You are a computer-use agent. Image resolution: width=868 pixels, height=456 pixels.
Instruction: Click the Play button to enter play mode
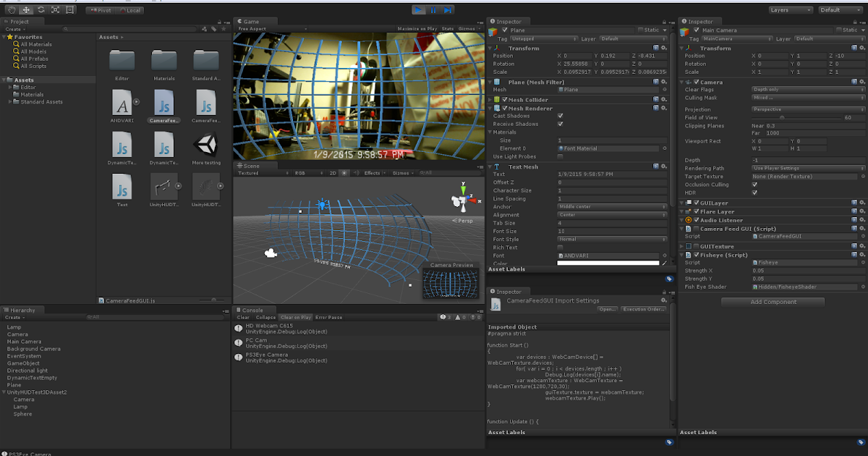[419, 9]
